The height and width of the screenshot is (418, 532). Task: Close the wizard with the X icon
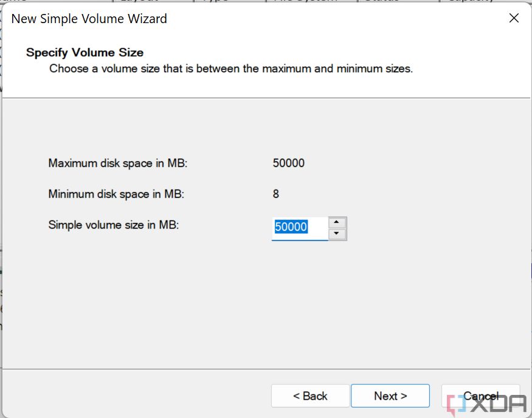(x=514, y=18)
